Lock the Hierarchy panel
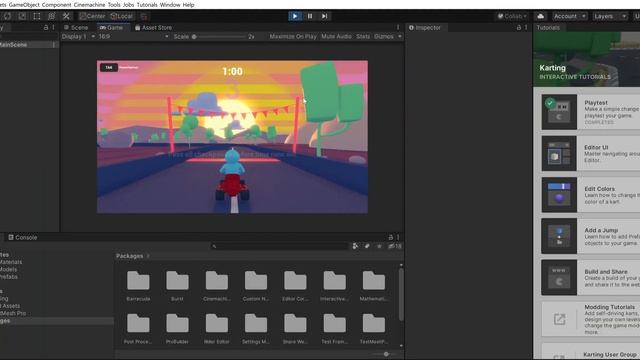The width and height of the screenshot is (640, 360). pos(46,27)
